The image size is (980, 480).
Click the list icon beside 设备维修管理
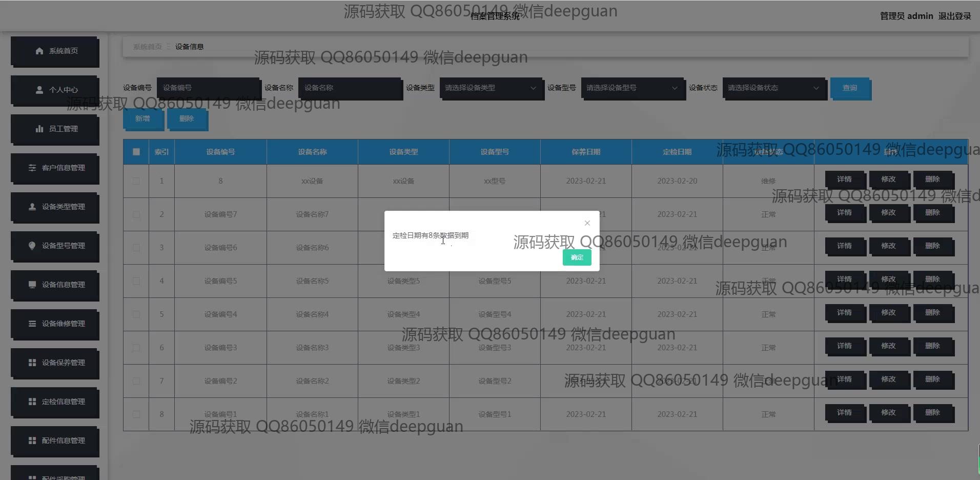pyautogui.click(x=32, y=324)
